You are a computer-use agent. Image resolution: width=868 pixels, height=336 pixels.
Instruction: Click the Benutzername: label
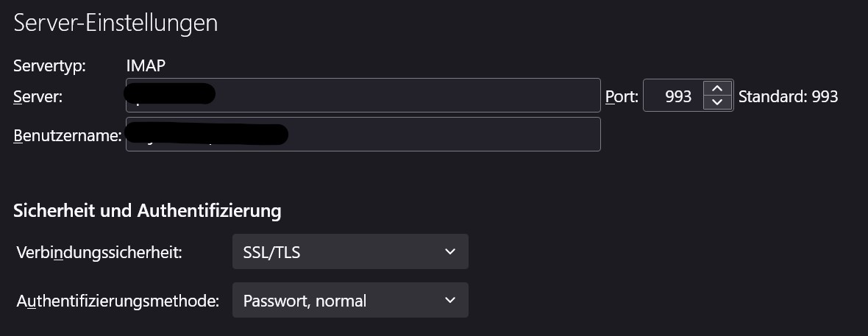tap(67, 135)
